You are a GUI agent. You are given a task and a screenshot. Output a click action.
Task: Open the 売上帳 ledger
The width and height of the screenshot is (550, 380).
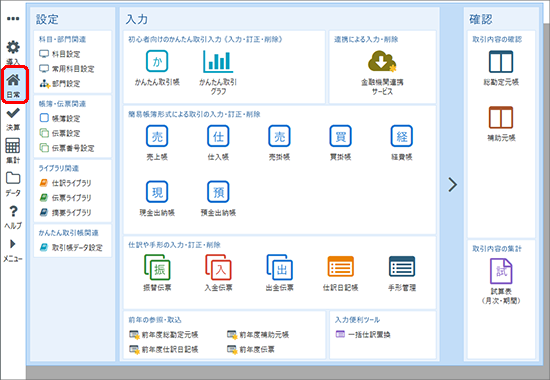click(157, 136)
